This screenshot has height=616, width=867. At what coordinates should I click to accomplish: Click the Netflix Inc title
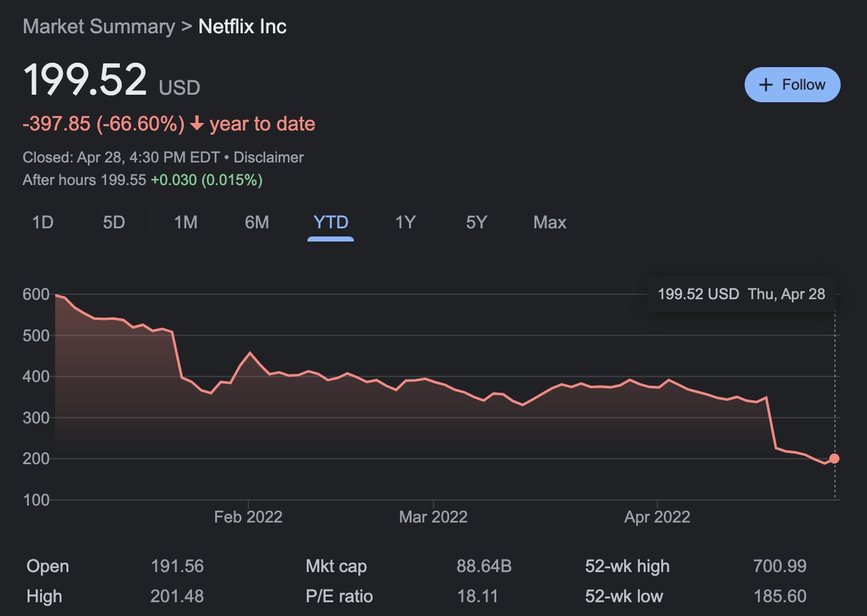[242, 26]
